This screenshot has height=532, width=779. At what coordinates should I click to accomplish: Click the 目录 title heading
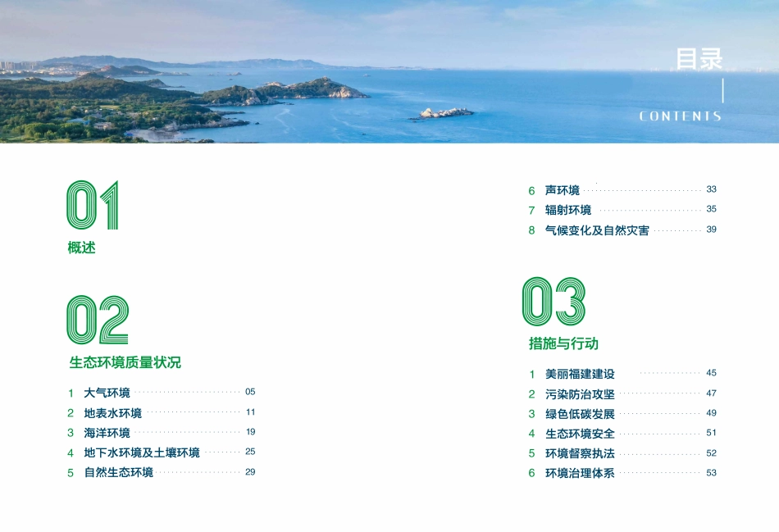(699, 59)
